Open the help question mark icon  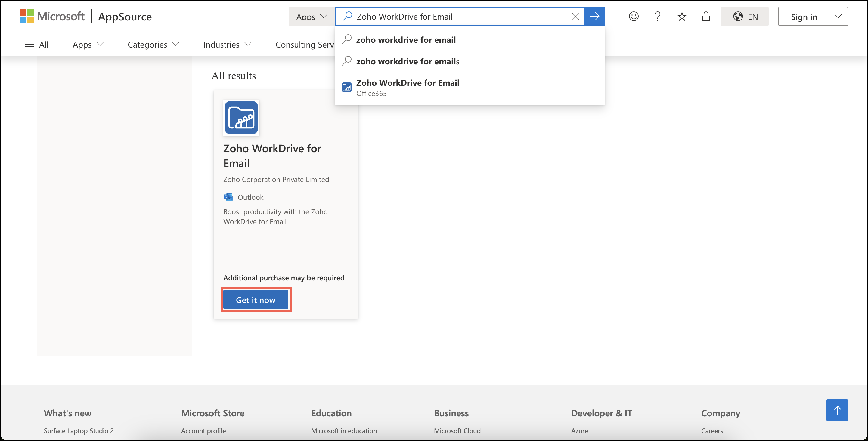click(x=657, y=17)
